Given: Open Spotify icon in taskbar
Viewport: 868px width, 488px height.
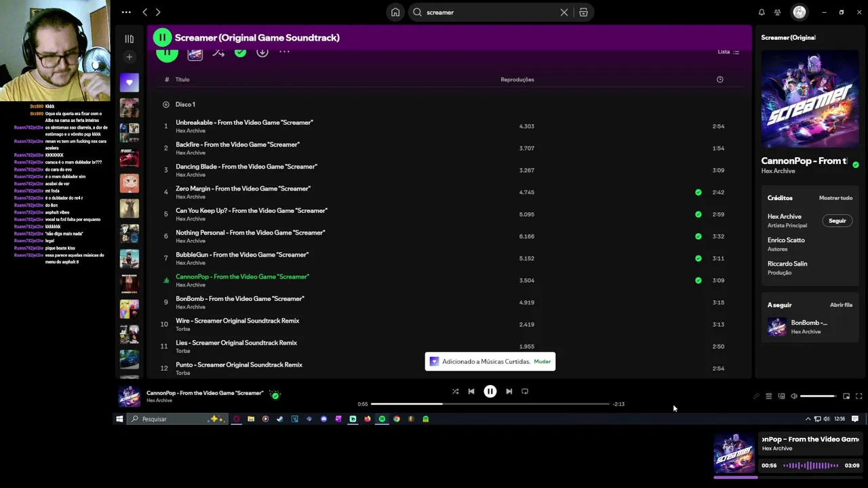Looking at the screenshot, I should pos(382,419).
